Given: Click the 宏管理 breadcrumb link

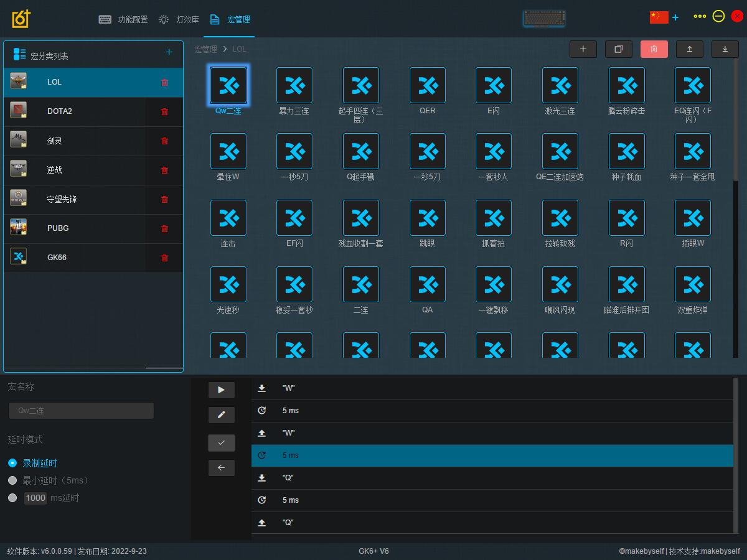Looking at the screenshot, I should [x=205, y=49].
